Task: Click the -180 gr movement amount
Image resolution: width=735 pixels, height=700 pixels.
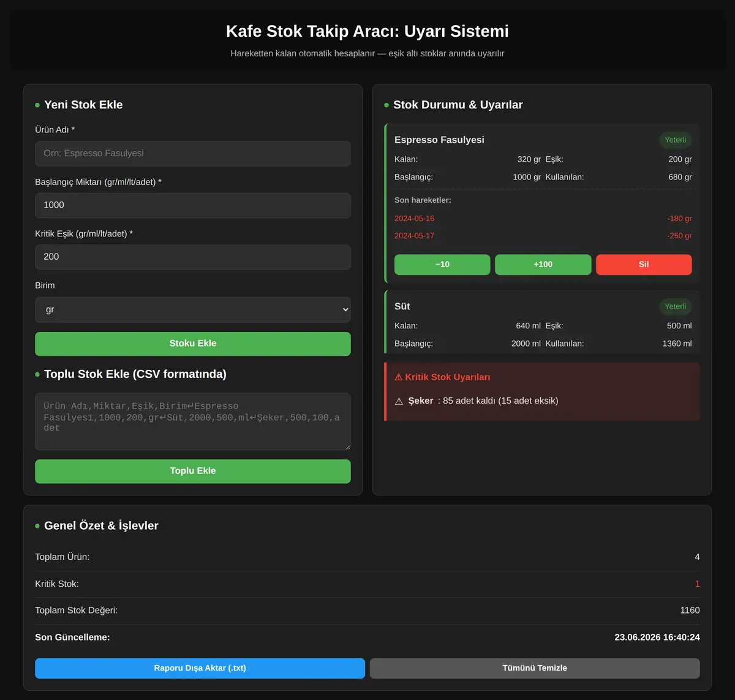Action: tap(679, 219)
